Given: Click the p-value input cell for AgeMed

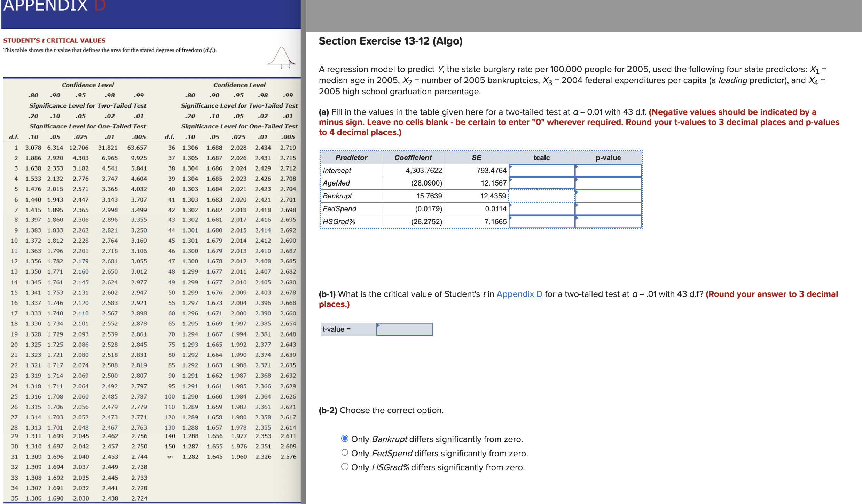Looking at the screenshot, I should (609, 183).
